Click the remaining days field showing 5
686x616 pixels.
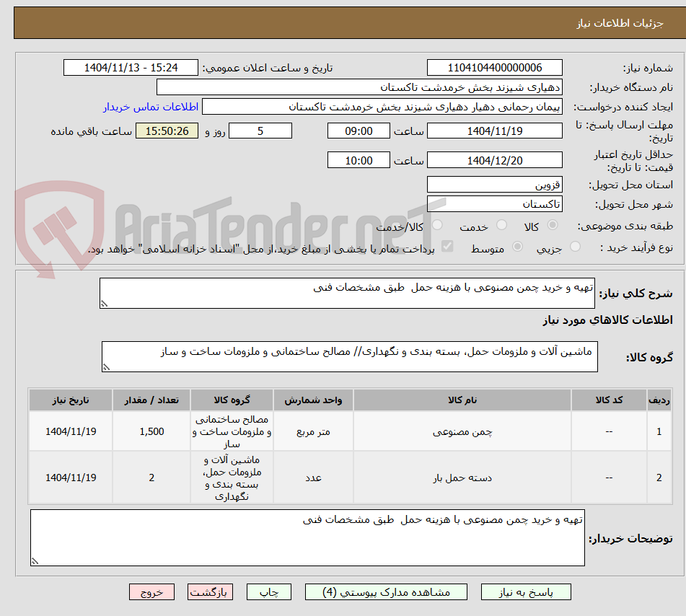pyautogui.click(x=260, y=131)
